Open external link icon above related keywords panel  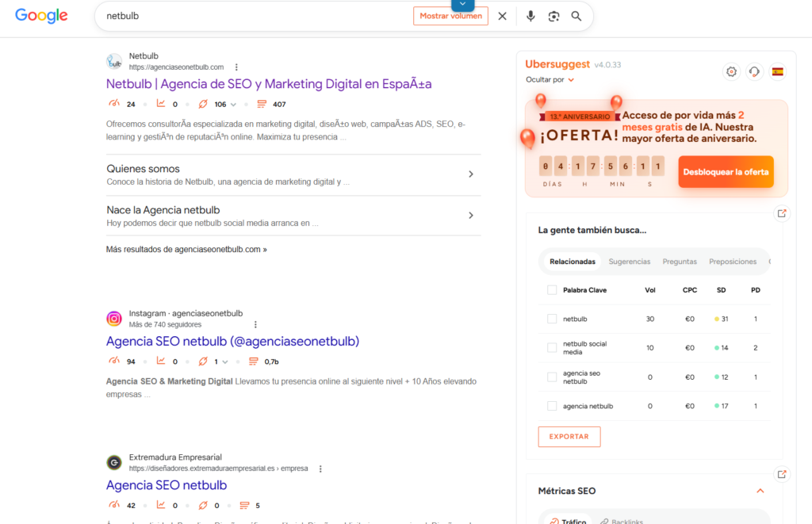click(x=781, y=213)
